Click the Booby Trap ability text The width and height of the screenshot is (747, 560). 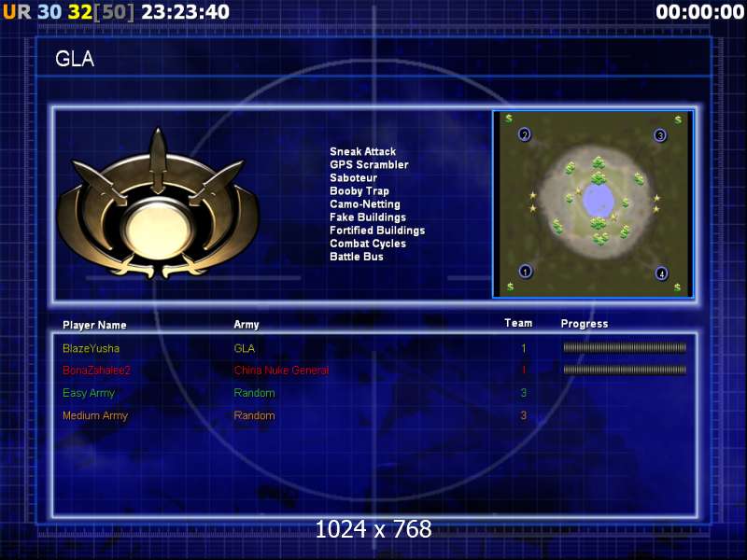pos(359,191)
